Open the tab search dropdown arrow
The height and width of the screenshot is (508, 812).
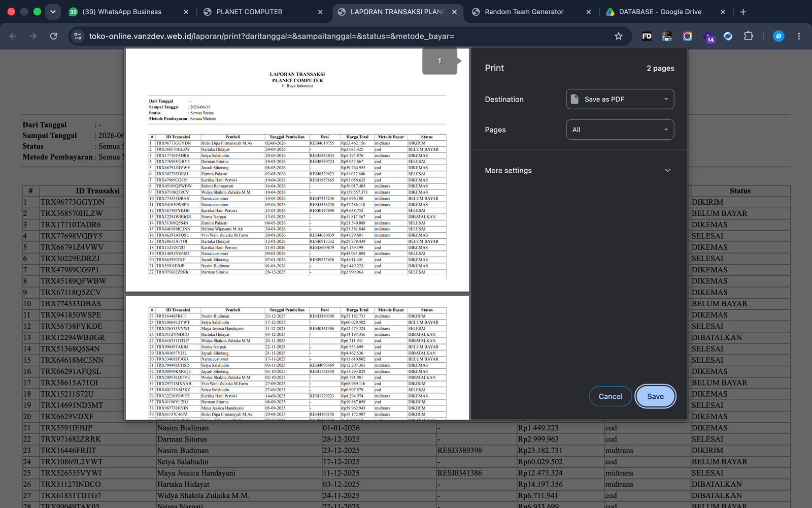tap(53, 12)
